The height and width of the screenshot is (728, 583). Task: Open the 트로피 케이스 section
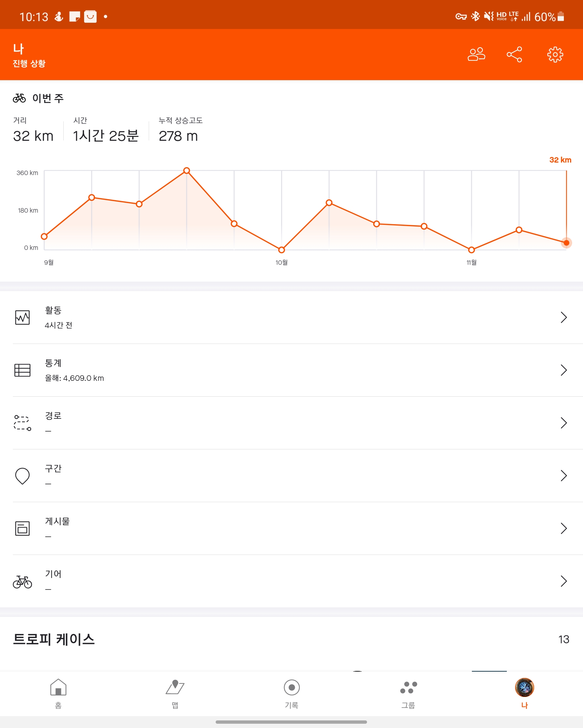[x=54, y=639]
